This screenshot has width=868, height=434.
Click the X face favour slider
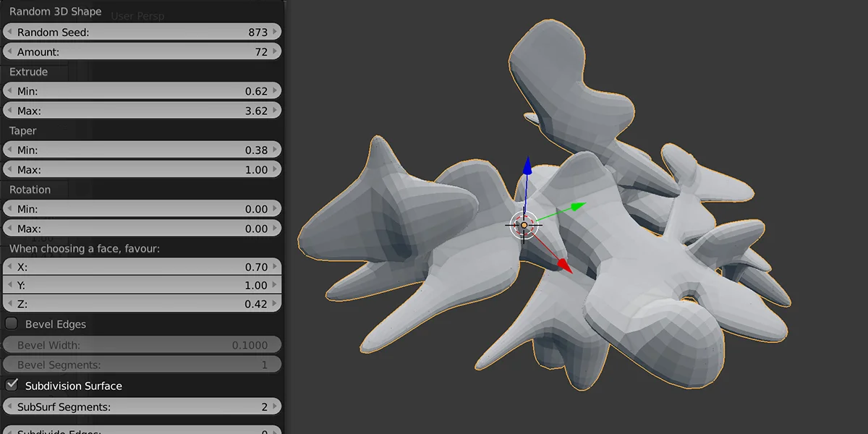[142, 267]
